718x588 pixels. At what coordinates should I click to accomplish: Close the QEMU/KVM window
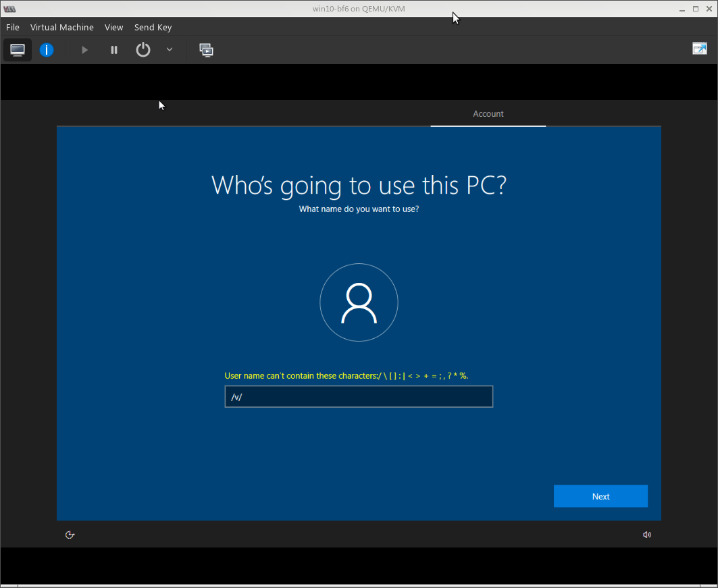[x=709, y=9]
